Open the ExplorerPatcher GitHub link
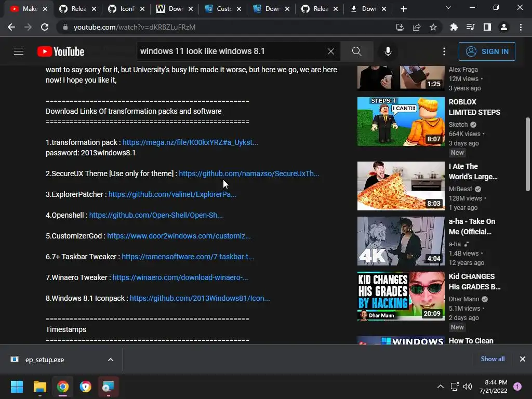The height and width of the screenshot is (399, 532). pyautogui.click(x=172, y=194)
